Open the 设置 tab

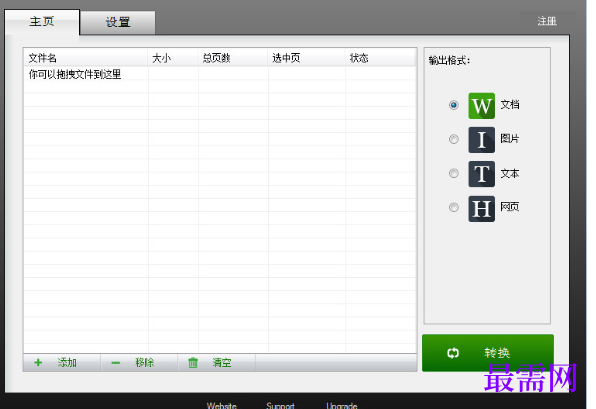(x=118, y=22)
